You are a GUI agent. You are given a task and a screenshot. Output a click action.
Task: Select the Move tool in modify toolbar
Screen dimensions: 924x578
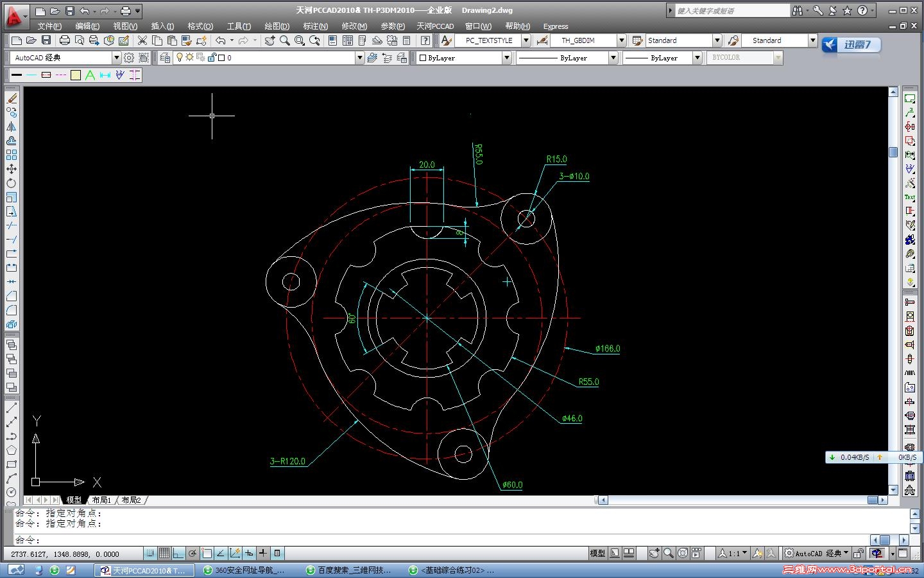(x=12, y=169)
